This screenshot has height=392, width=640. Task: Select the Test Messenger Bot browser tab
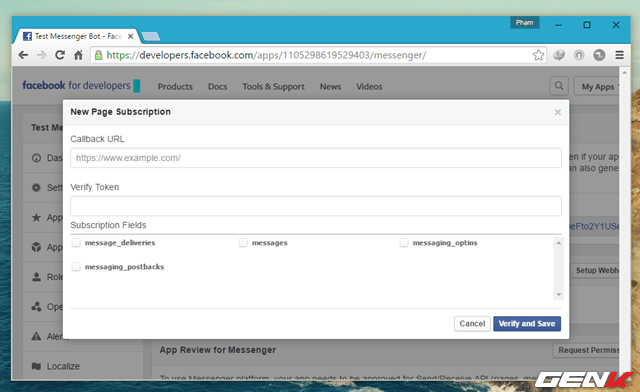tap(78, 36)
